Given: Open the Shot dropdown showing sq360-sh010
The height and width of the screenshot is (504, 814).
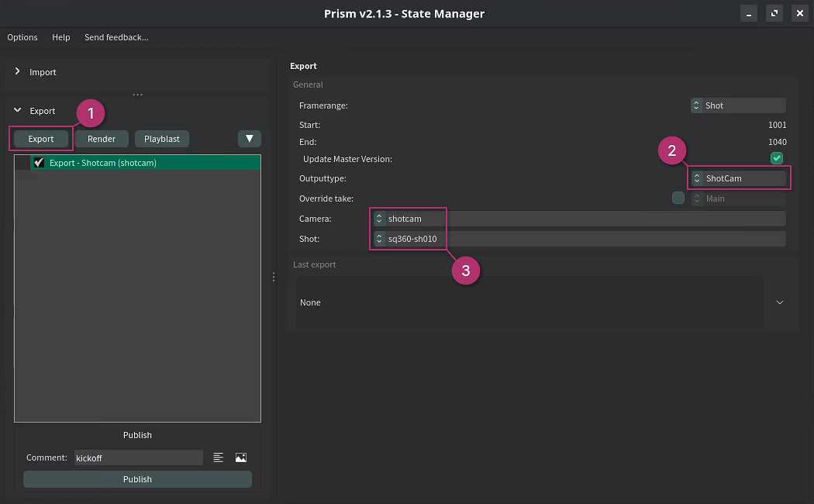Looking at the screenshot, I should (579, 239).
